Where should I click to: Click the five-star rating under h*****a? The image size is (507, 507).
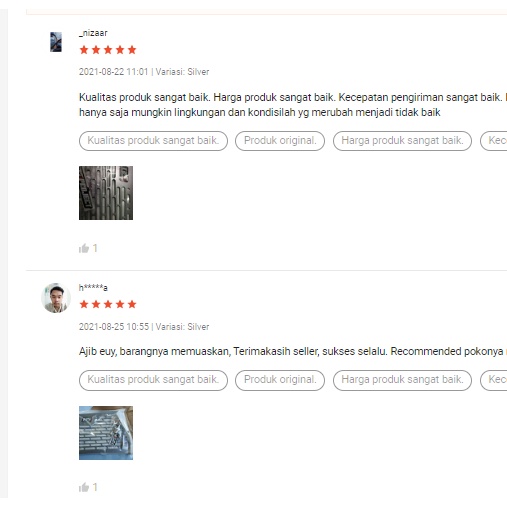108,304
